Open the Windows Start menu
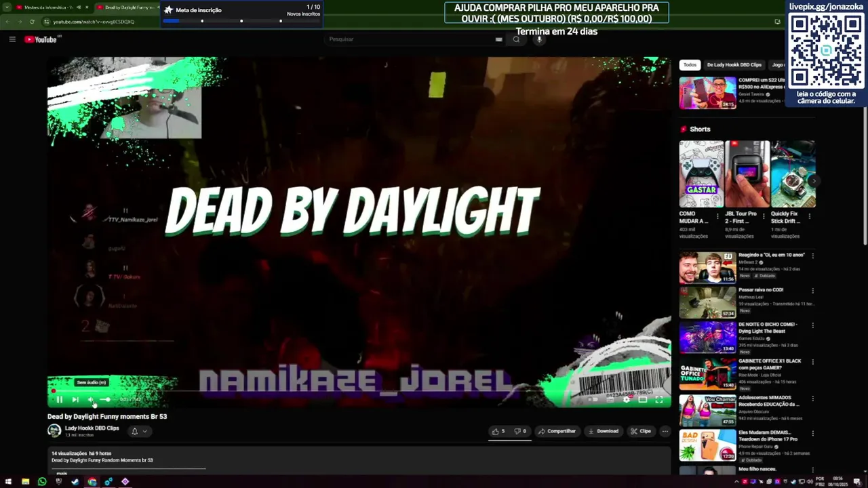The width and height of the screenshot is (868, 488). pos(8,482)
